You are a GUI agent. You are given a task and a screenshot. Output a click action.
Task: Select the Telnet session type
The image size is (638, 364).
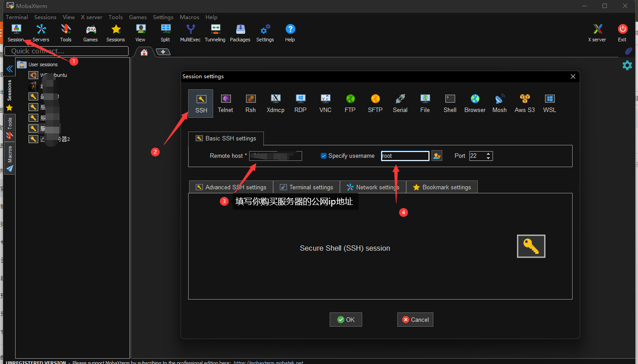[x=226, y=104]
